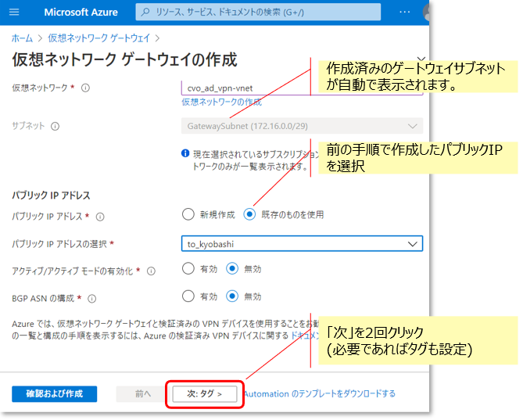Click 仮想ネットワークの作成 link
Viewport: 523px width, 420px height.
222,102
